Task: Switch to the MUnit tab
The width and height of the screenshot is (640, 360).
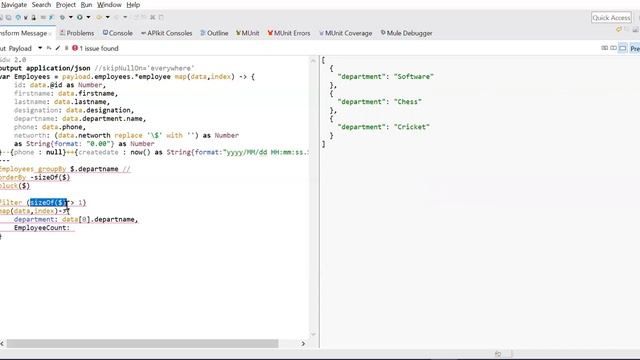Action: pos(248,33)
